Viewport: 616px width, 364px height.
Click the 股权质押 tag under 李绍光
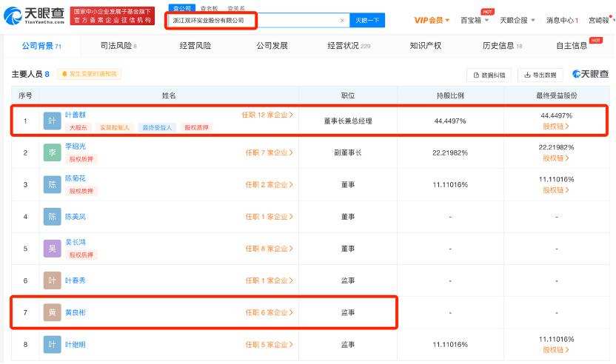click(x=81, y=159)
